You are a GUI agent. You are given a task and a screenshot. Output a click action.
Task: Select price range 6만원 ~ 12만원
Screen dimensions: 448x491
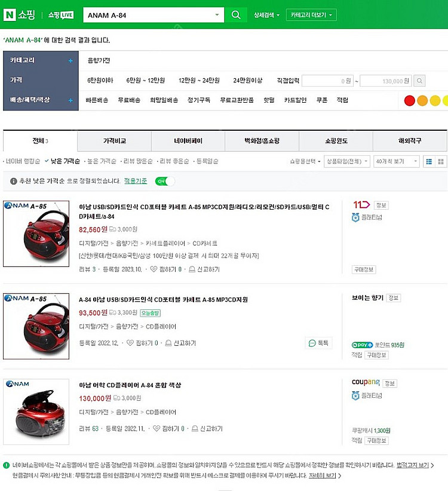coord(146,81)
